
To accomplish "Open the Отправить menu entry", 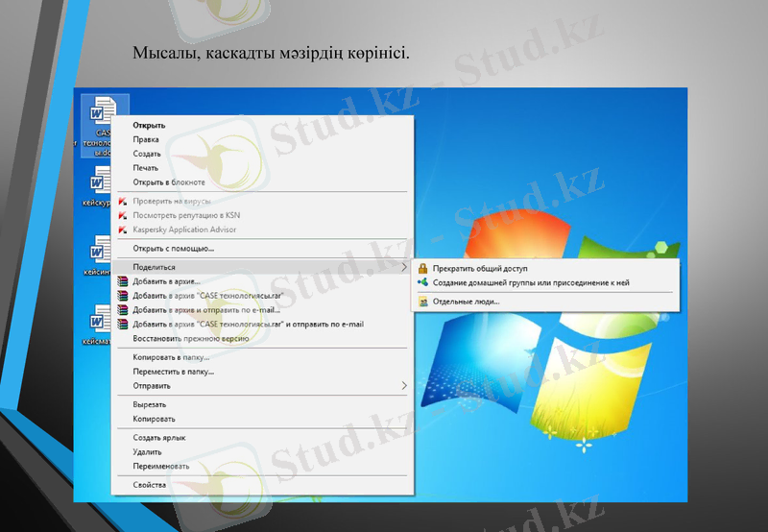I will click(262, 386).
